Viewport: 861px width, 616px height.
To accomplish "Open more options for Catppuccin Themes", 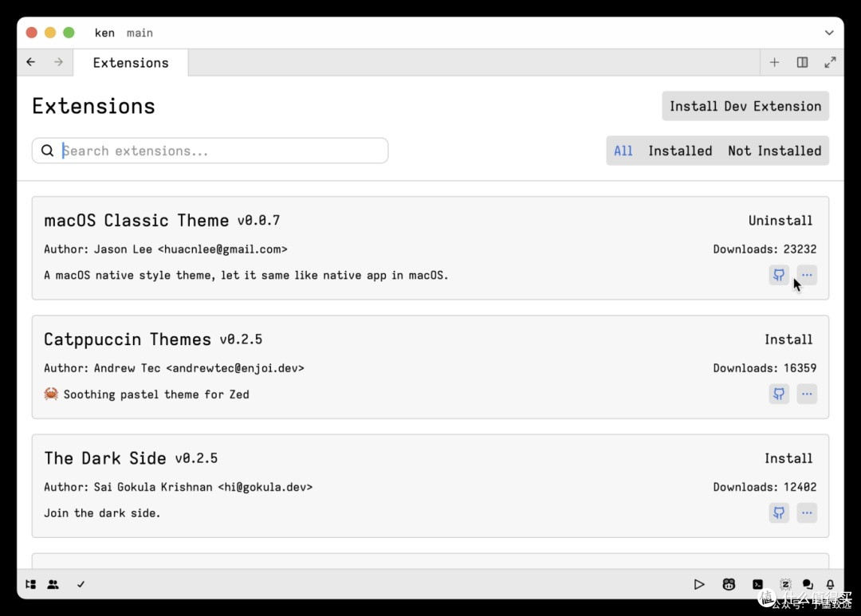I will [x=807, y=394].
